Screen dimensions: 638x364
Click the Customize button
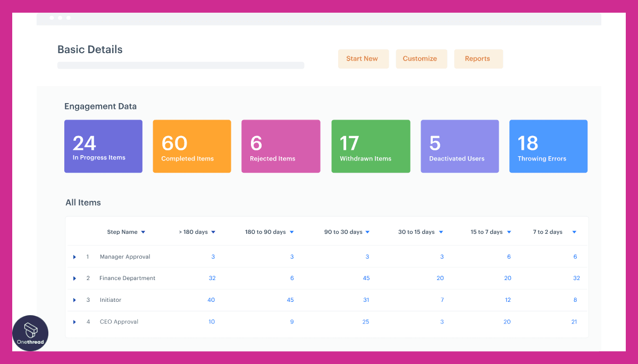pos(421,58)
